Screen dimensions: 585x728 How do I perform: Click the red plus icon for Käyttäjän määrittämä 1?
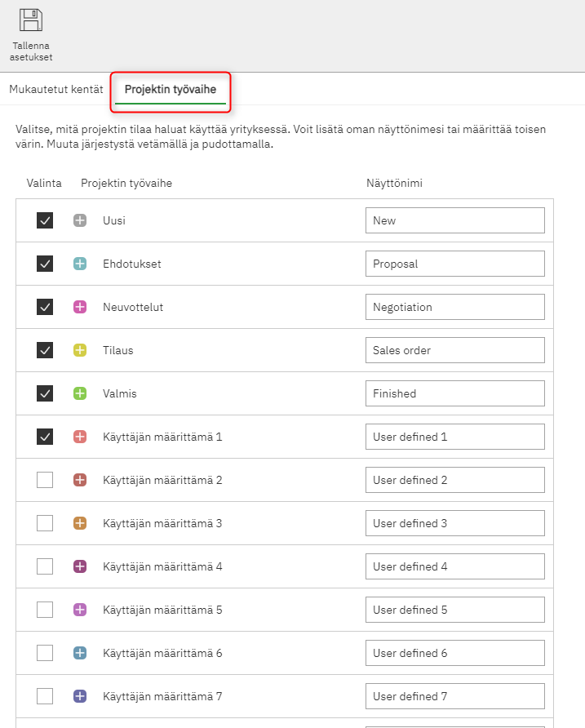coord(80,437)
